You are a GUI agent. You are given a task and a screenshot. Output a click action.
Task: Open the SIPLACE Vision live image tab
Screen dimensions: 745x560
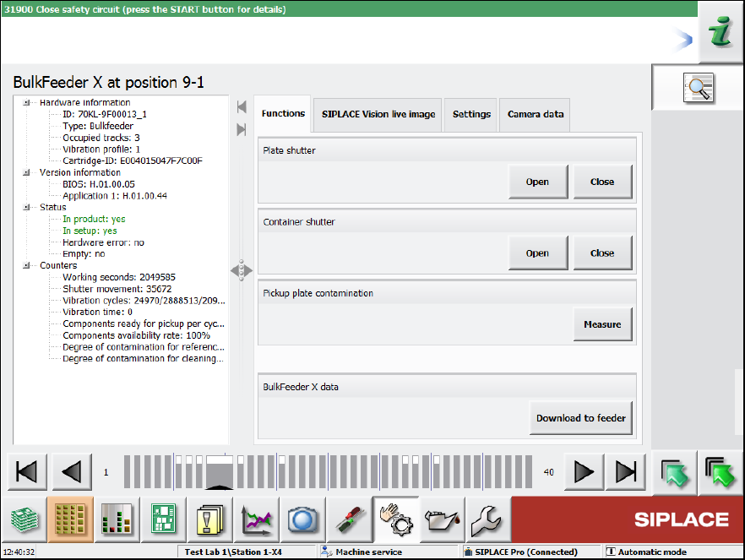[378, 115]
